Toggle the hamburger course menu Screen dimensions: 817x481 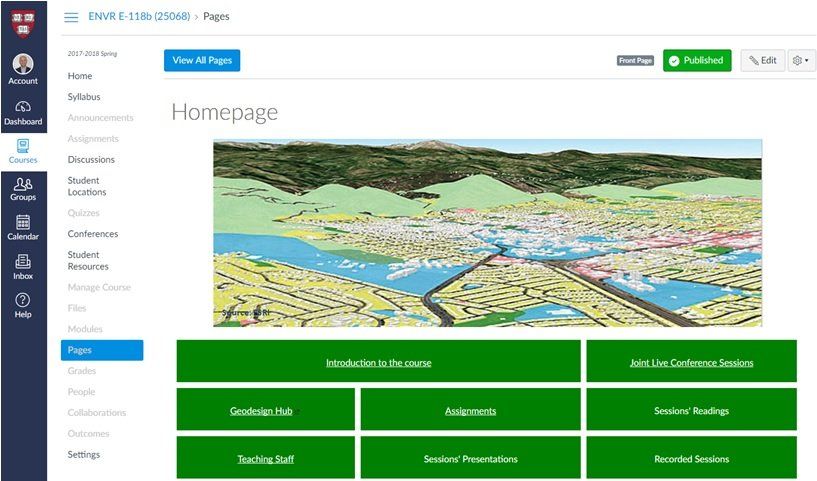tap(71, 17)
